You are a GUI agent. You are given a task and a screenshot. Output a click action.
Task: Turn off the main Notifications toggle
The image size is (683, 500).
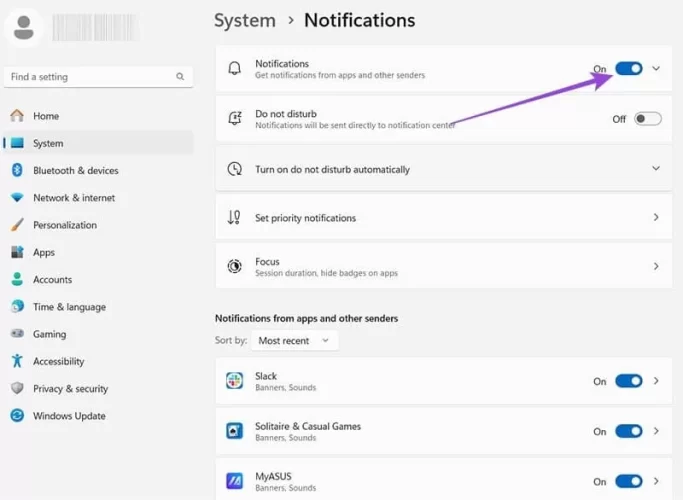click(628, 69)
